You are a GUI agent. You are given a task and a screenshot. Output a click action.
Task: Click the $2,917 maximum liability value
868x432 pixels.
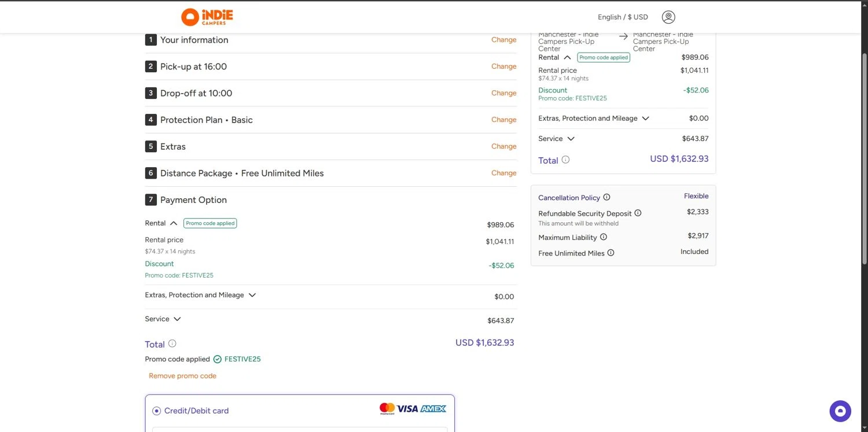pos(698,236)
